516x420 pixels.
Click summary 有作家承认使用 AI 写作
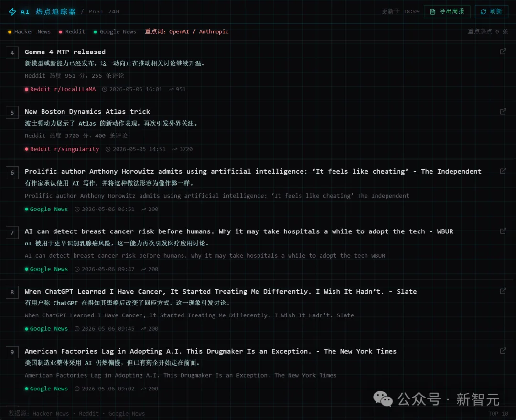coord(109,183)
